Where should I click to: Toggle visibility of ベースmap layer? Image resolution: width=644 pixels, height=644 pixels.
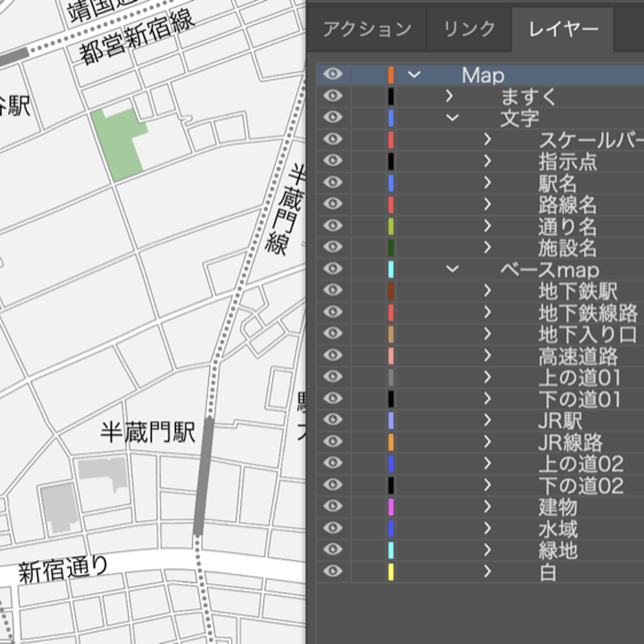click(x=332, y=269)
